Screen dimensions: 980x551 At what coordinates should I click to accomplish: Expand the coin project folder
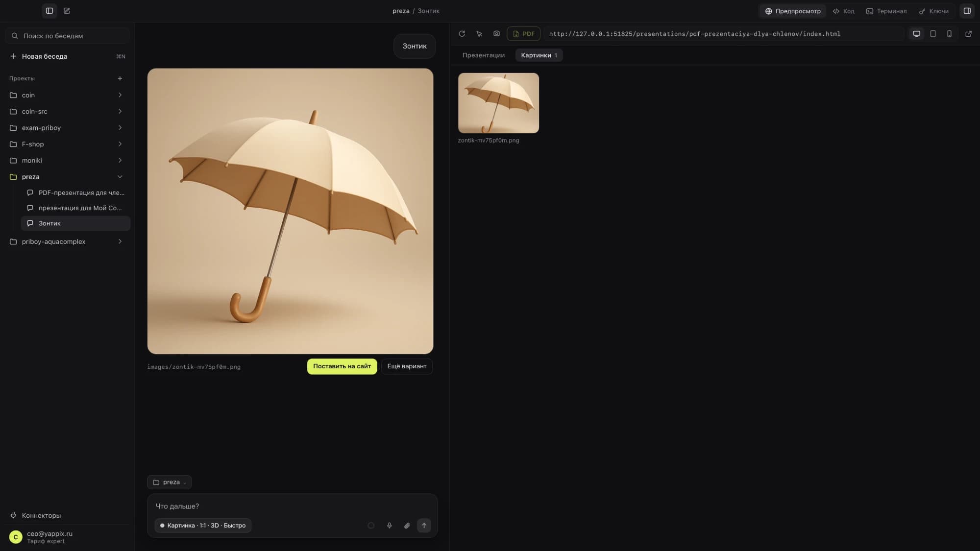(x=67, y=95)
